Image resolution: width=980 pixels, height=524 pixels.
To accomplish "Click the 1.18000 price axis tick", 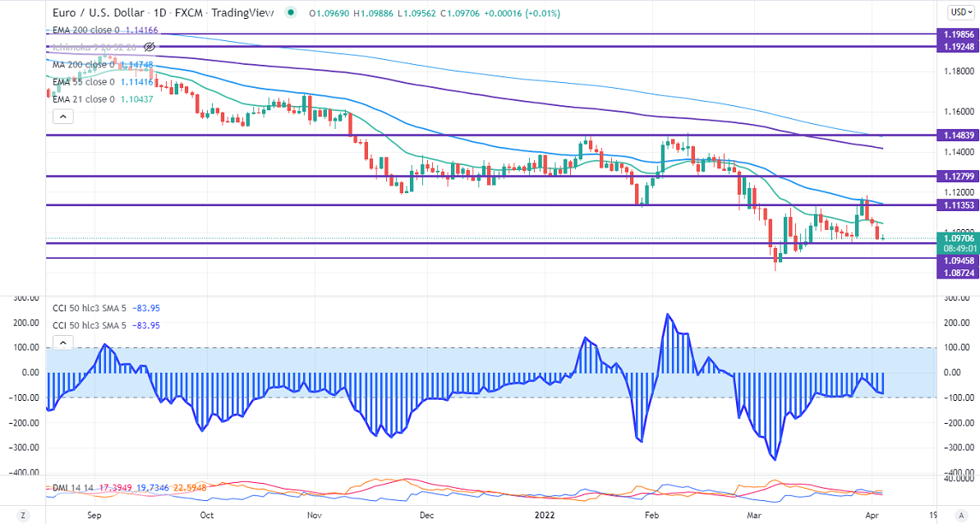I will coord(958,71).
